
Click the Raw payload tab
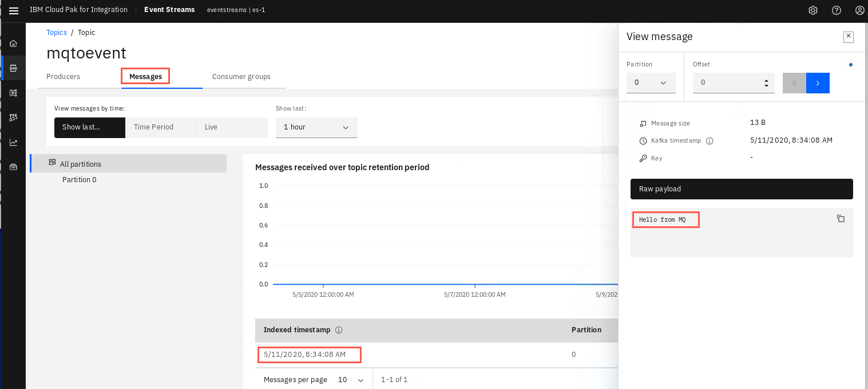tap(742, 188)
